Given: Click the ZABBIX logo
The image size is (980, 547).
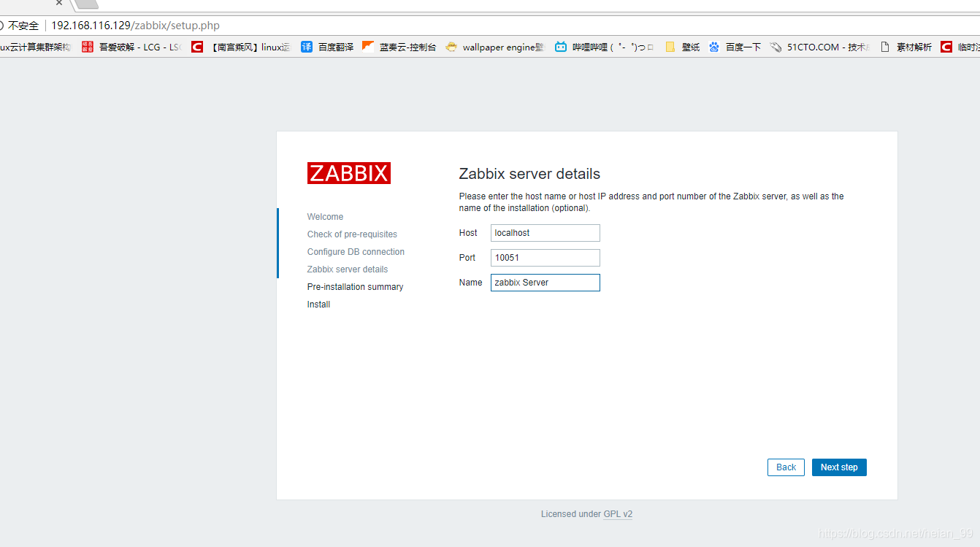Looking at the screenshot, I should click(349, 173).
